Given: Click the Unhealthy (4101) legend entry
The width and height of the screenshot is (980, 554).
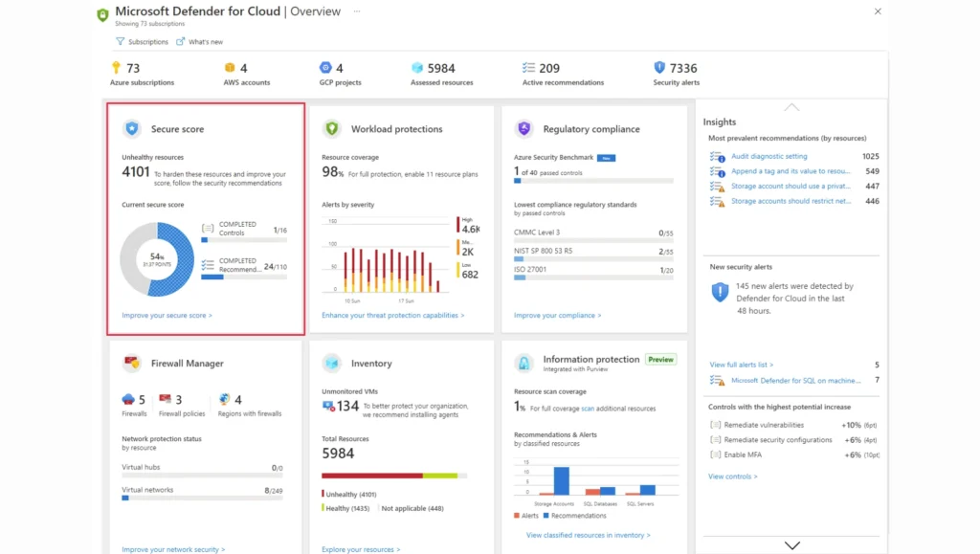Looking at the screenshot, I should coord(349,494).
